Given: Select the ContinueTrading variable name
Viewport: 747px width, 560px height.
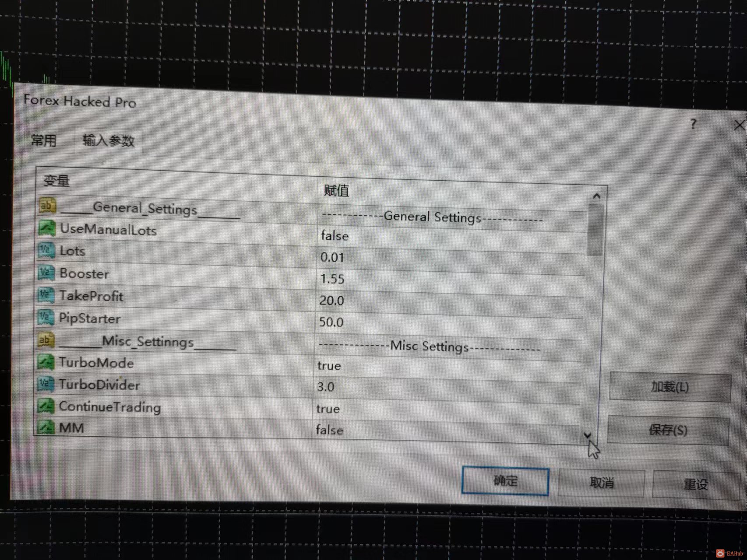Looking at the screenshot, I should pyautogui.click(x=109, y=407).
